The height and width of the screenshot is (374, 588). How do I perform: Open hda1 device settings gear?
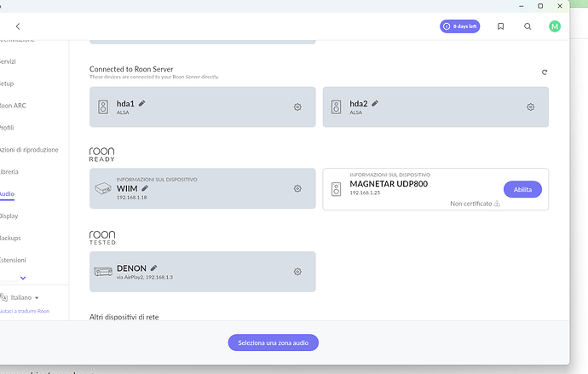coord(297,106)
